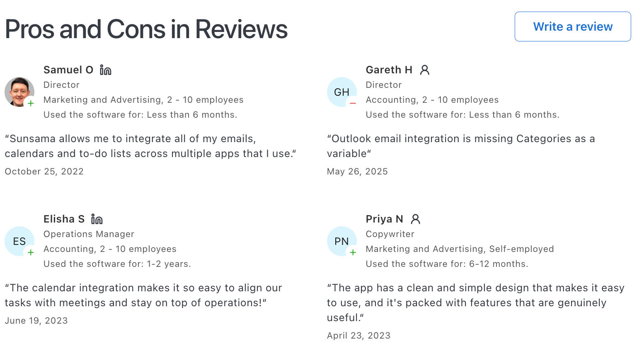
Task: Click the plus badge on Priya's avatar
Action: pyautogui.click(x=353, y=252)
